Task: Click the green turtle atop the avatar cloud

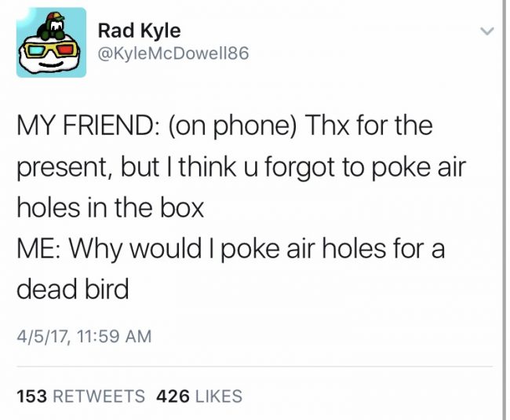Action: (52, 27)
